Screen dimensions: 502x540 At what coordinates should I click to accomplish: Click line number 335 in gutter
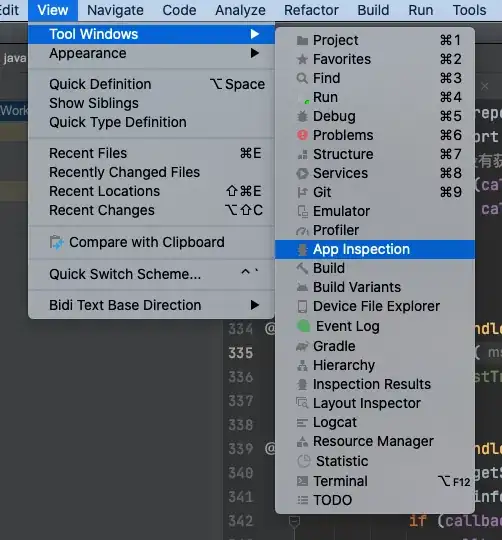pyautogui.click(x=241, y=353)
